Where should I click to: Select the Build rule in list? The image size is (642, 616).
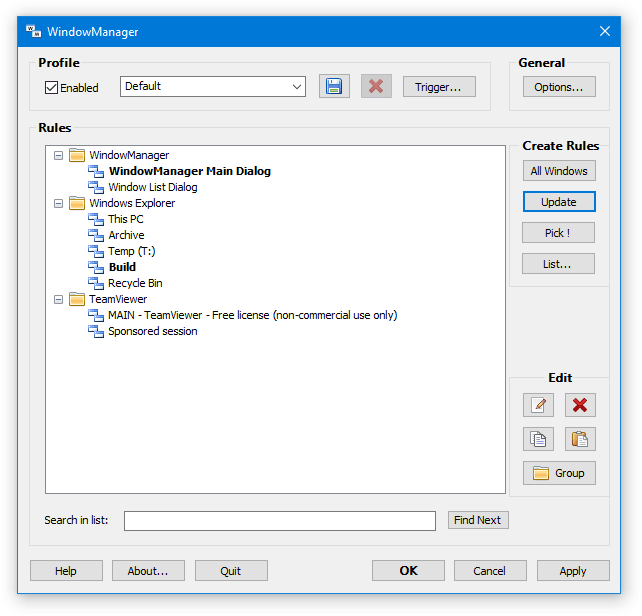coord(122,267)
